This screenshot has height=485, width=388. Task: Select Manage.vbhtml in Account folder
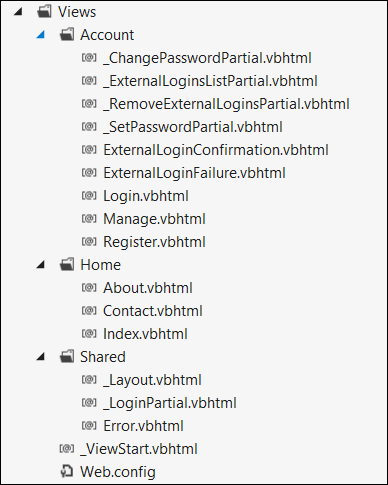[x=154, y=219]
